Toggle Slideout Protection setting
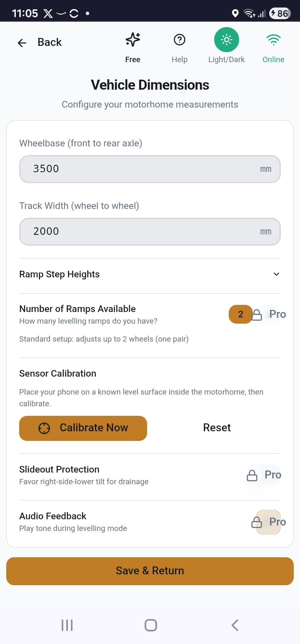This screenshot has width=300, height=644. point(262,475)
